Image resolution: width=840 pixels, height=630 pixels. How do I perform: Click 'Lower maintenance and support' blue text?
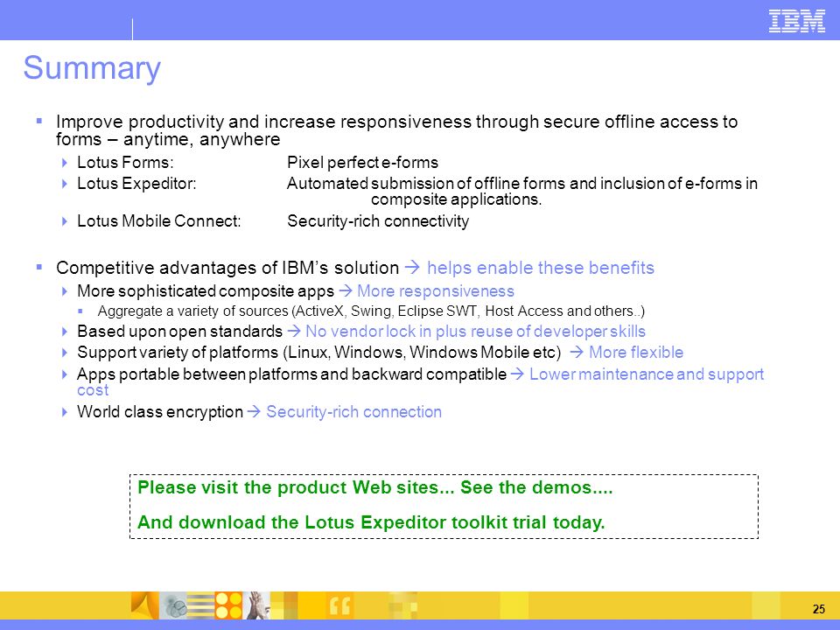tap(647, 374)
